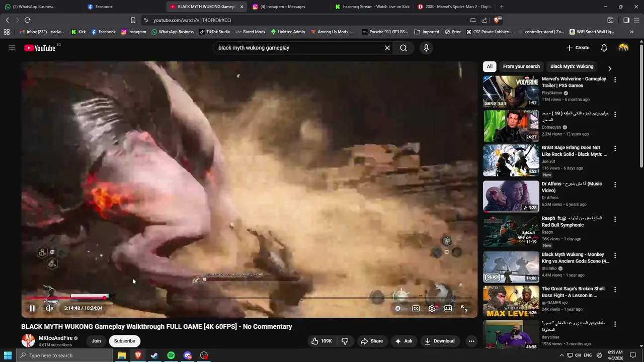Close the Black Myth Wukong browser tab

click(242, 7)
